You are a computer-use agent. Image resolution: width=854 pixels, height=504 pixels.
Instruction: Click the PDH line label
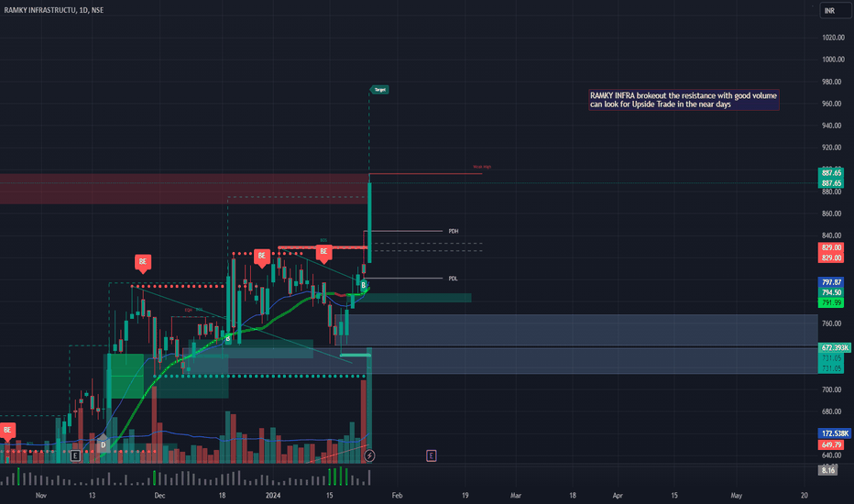(454, 231)
